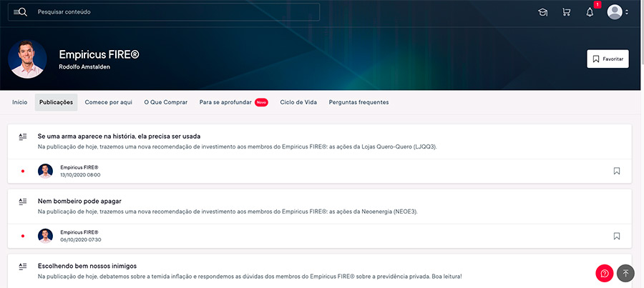Click the Favoritar button
644x288 pixels.
(608, 59)
